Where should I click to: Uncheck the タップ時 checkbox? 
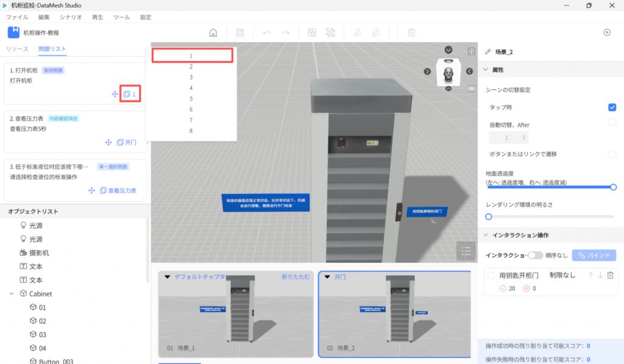[612, 108]
